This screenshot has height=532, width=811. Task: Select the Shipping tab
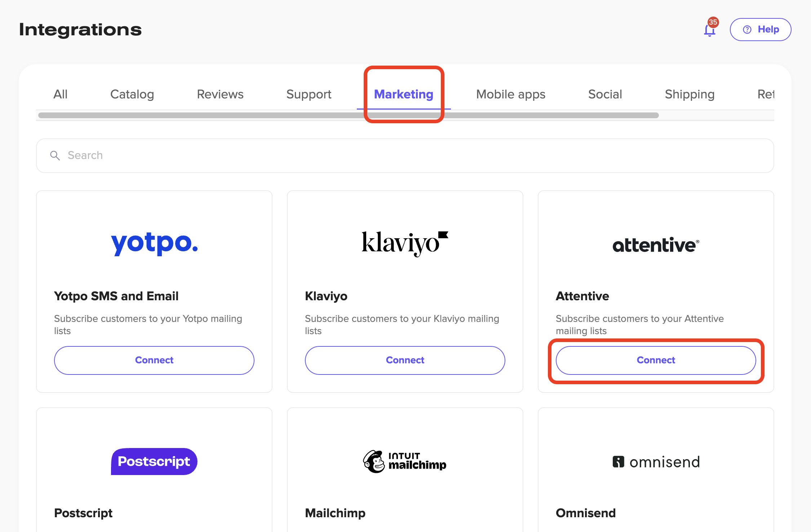pos(690,94)
